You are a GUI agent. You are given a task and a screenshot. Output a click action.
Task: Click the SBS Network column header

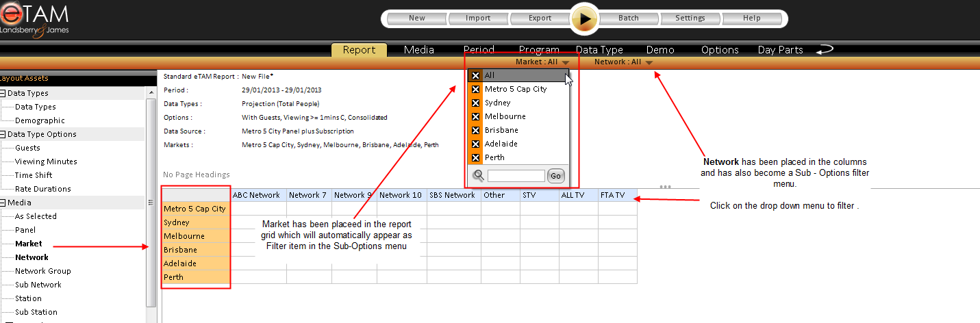454,195
